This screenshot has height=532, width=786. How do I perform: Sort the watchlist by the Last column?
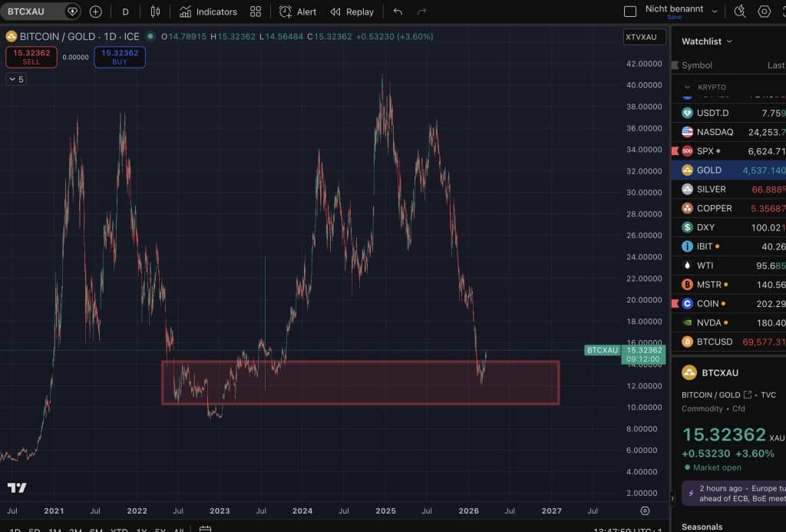(776, 65)
